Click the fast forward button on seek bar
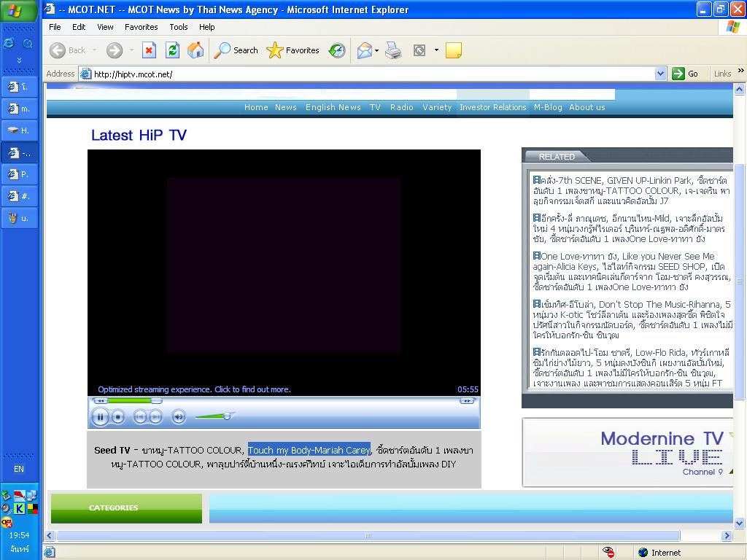The image size is (747, 560). [x=467, y=401]
